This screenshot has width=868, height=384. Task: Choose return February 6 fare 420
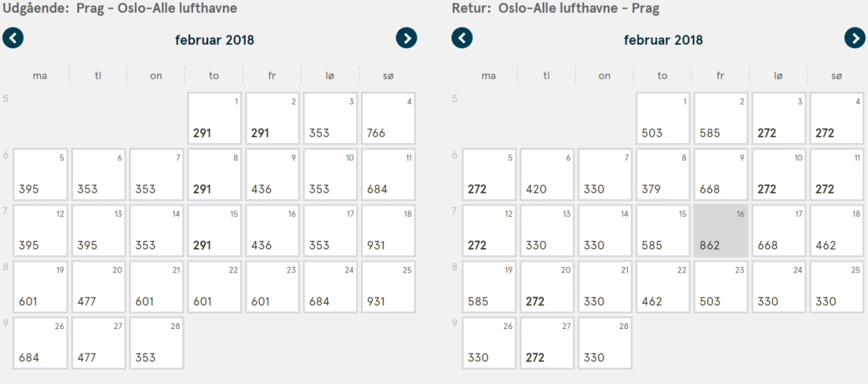(x=547, y=174)
